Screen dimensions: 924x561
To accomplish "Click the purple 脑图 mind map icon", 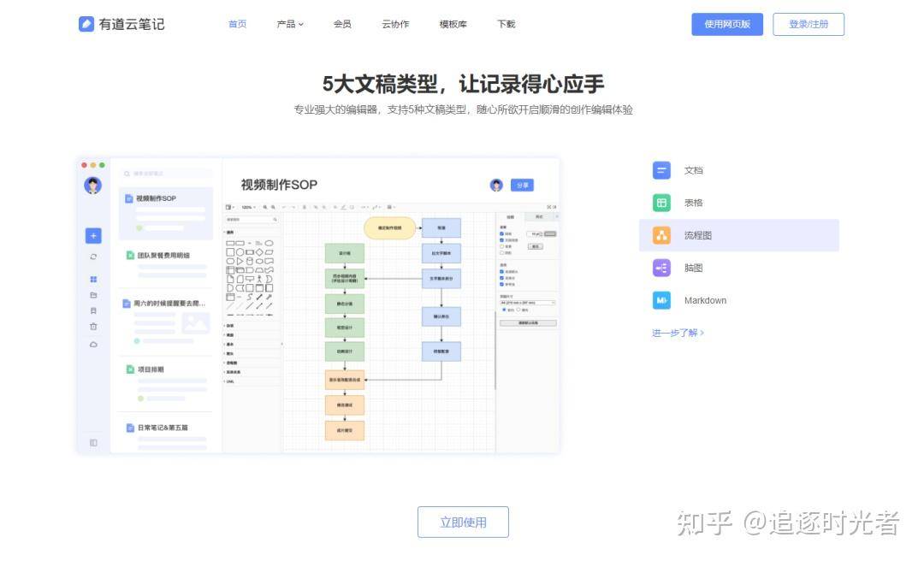I will coord(661,268).
